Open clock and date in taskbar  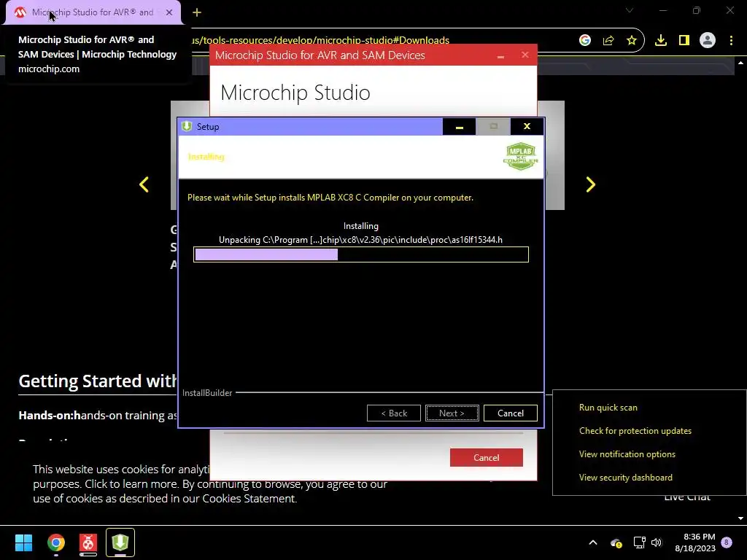(x=695, y=542)
